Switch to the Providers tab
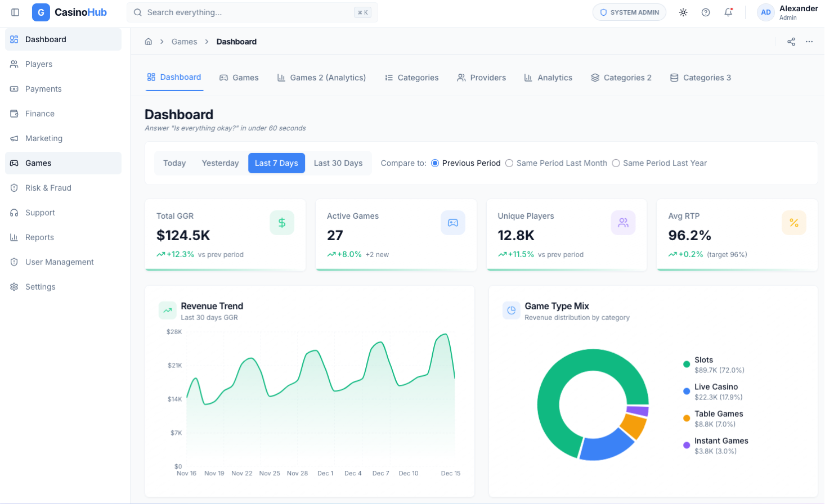Viewport: 825px width, 504px height. point(482,78)
